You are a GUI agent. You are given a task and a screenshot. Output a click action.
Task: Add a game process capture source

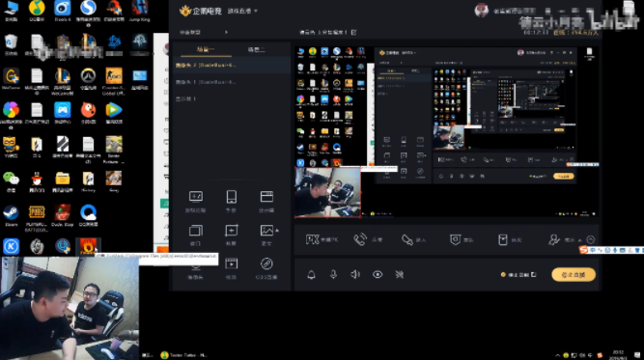point(195,201)
